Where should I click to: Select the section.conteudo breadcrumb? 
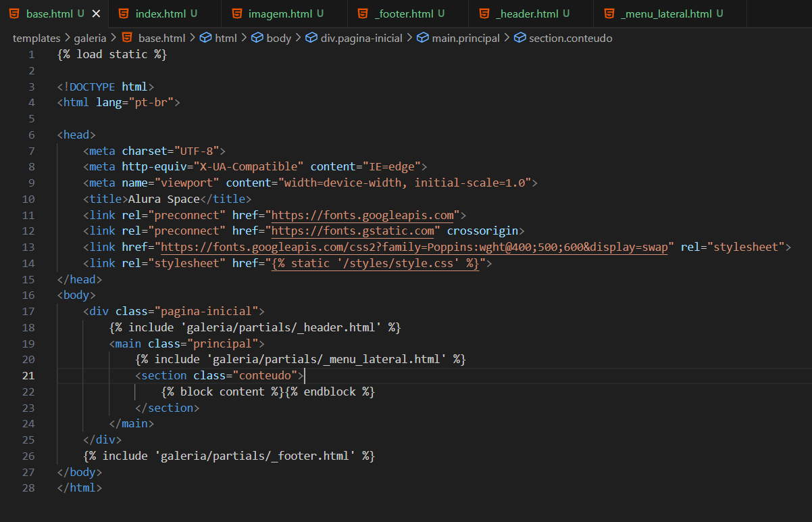click(x=570, y=39)
